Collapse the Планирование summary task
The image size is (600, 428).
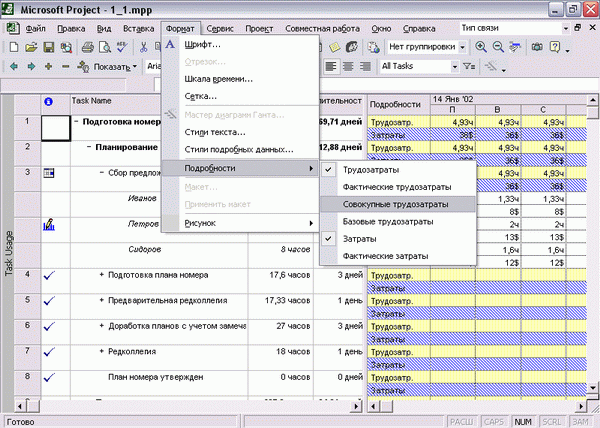coord(89,147)
